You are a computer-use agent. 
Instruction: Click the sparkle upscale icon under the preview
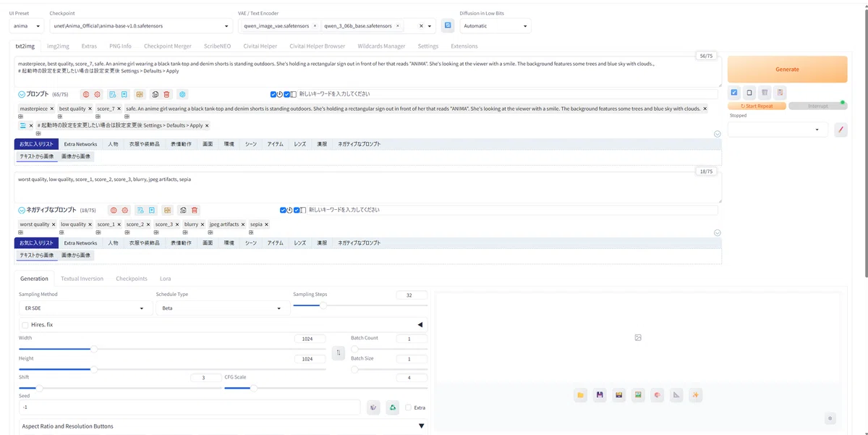pos(696,395)
